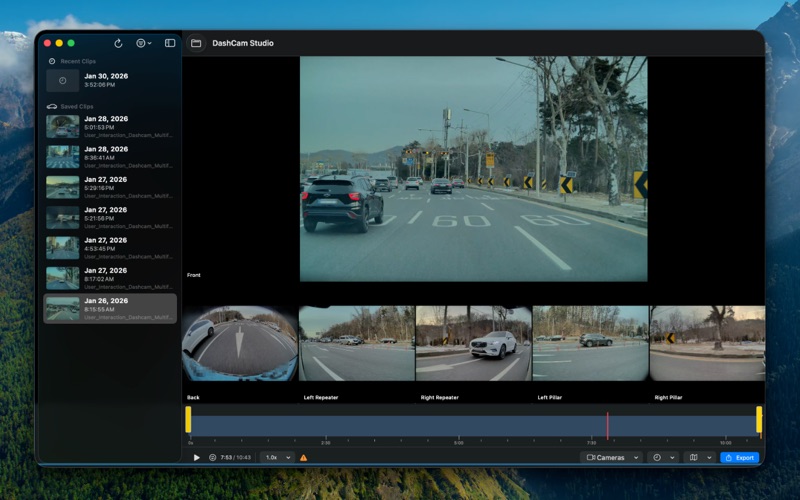The width and height of the screenshot is (800, 500).
Task: Click the main Front camera video
Action: (473, 169)
